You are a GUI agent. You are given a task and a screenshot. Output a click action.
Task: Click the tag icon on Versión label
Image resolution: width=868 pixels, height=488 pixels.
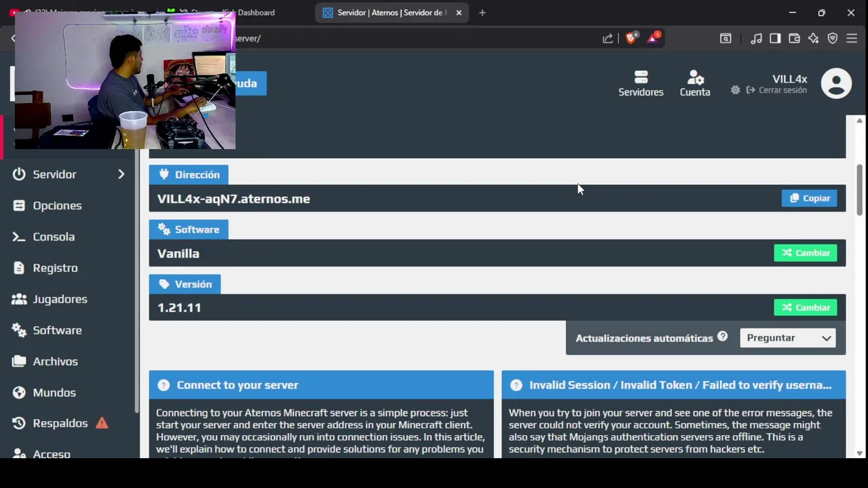pyautogui.click(x=163, y=284)
